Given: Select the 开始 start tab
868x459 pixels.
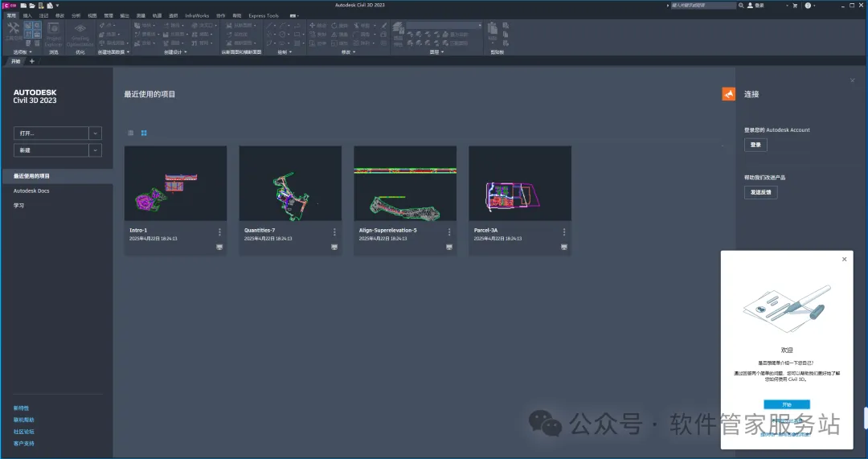Looking at the screenshot, I should [x=15, y=61].
